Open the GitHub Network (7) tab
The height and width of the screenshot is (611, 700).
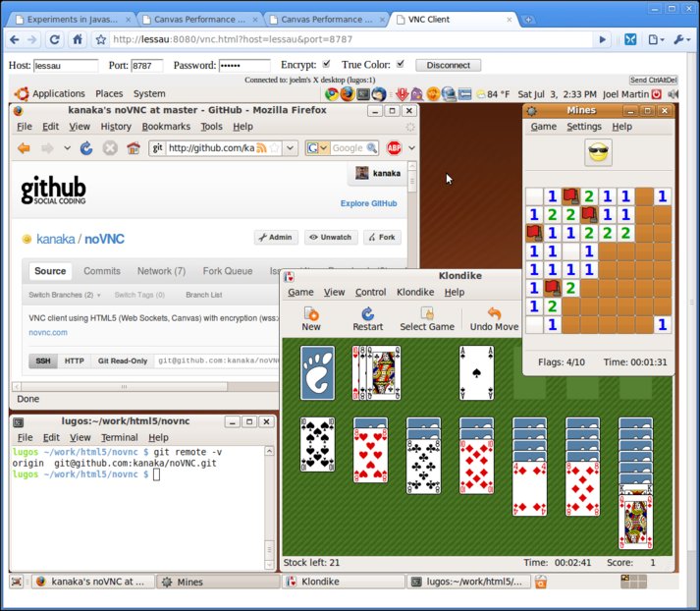(x=161, y=271)
